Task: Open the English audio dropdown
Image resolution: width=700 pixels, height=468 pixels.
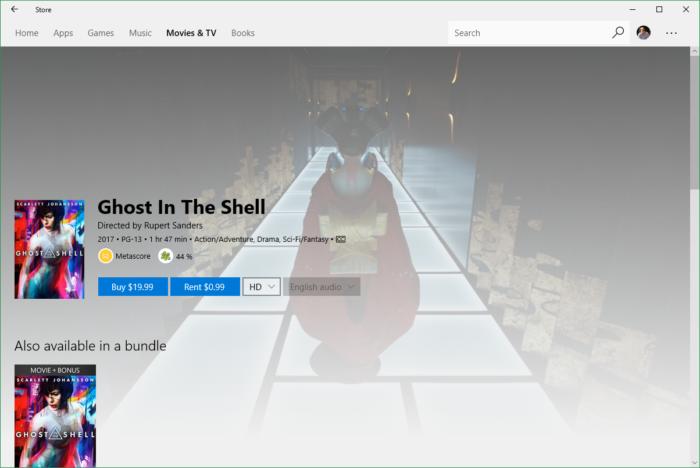Action: pos(321,287)
